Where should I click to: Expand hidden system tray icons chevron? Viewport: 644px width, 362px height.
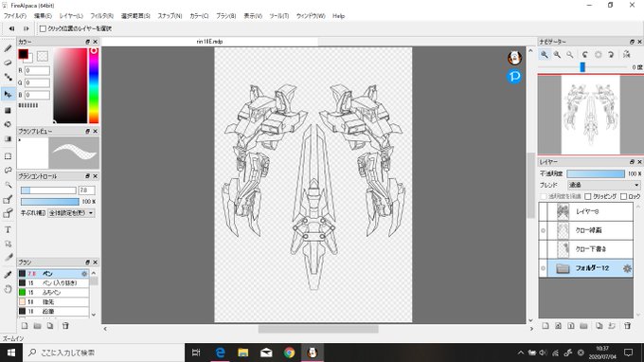[x=520, y=353]
